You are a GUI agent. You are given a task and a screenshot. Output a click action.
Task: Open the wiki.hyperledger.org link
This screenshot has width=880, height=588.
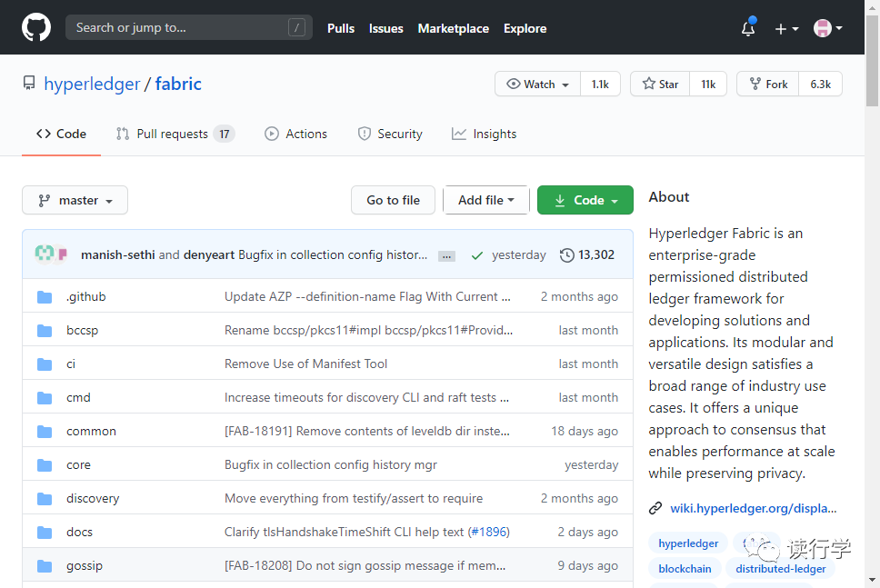click(x=753, y=508)
